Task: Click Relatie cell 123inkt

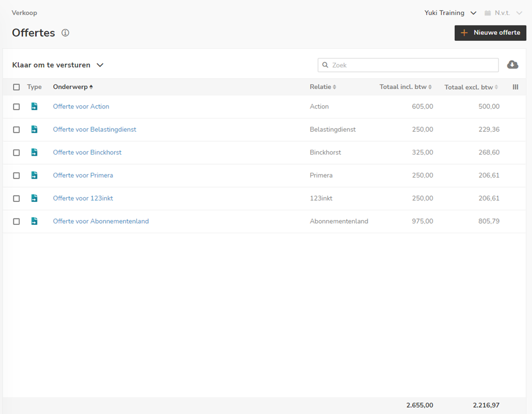Action: point(321,198)
